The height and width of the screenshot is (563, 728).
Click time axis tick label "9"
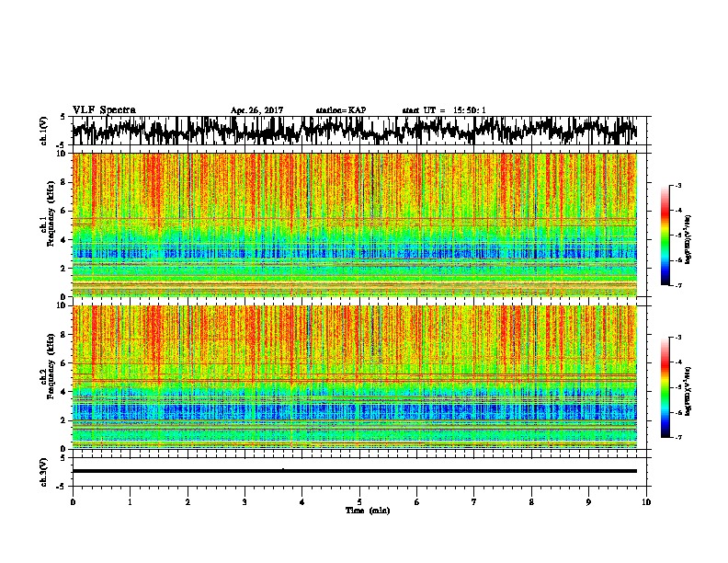point(588,502)
